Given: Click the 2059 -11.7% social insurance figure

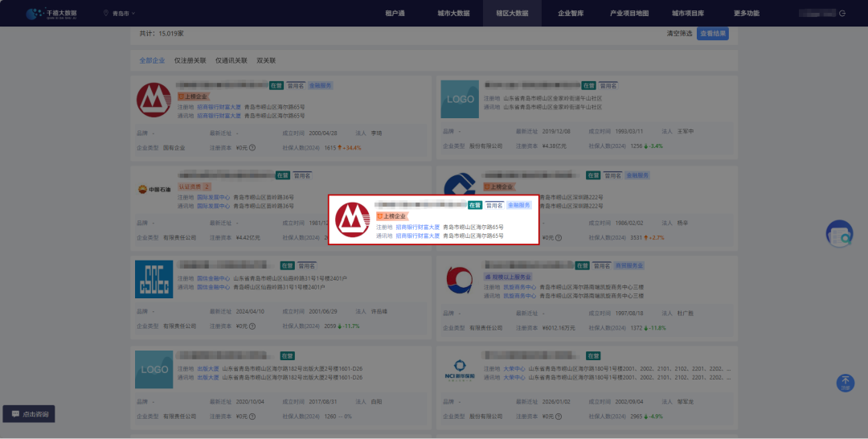Looking at the screenshot, I should (x=342, y=326).
